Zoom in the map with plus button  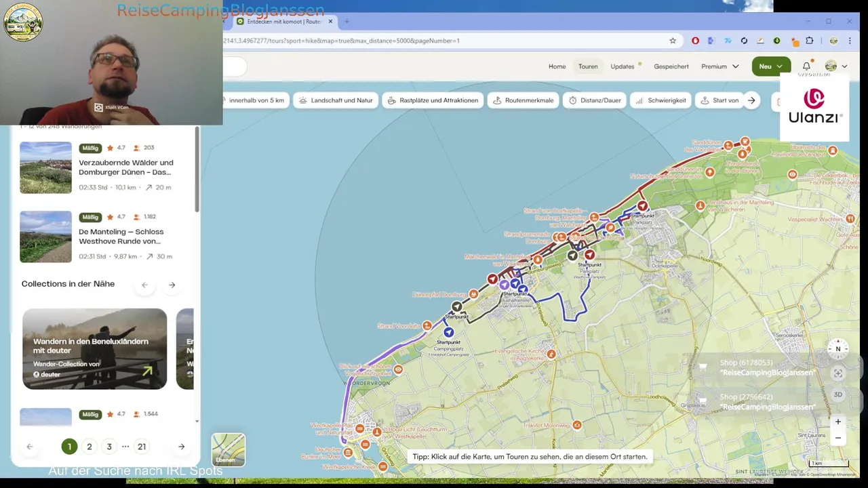coord(838,422)
